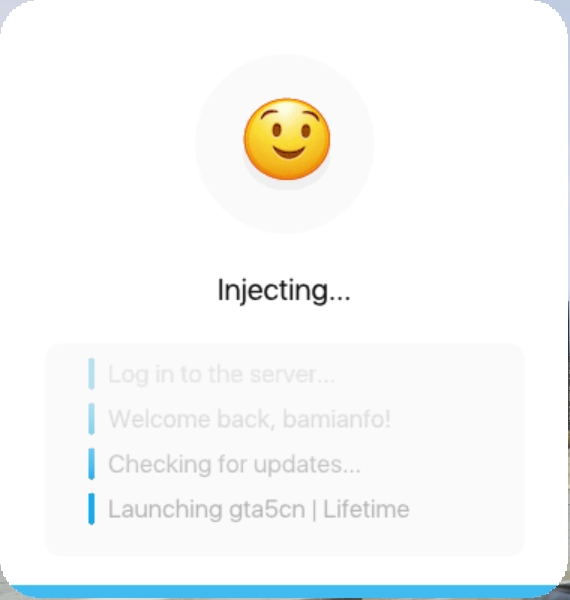Select the Checking for updates... log entry
Viewport: 570px width, 600px height.
(x=234, y=465)
